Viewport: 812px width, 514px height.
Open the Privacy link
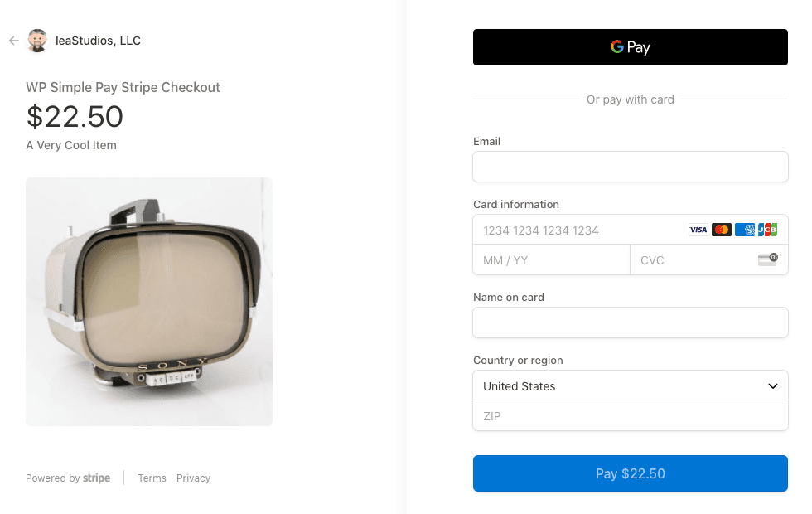point(193,478)
